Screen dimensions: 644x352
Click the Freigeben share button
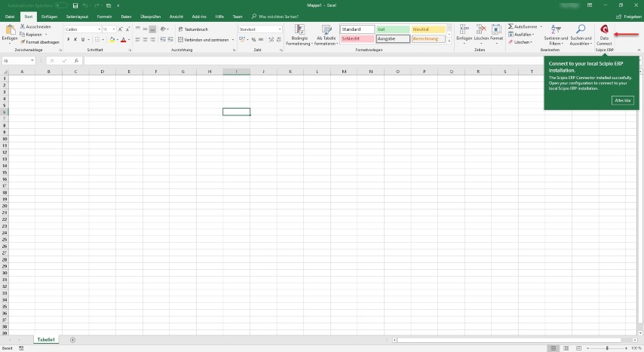point(629,16)
